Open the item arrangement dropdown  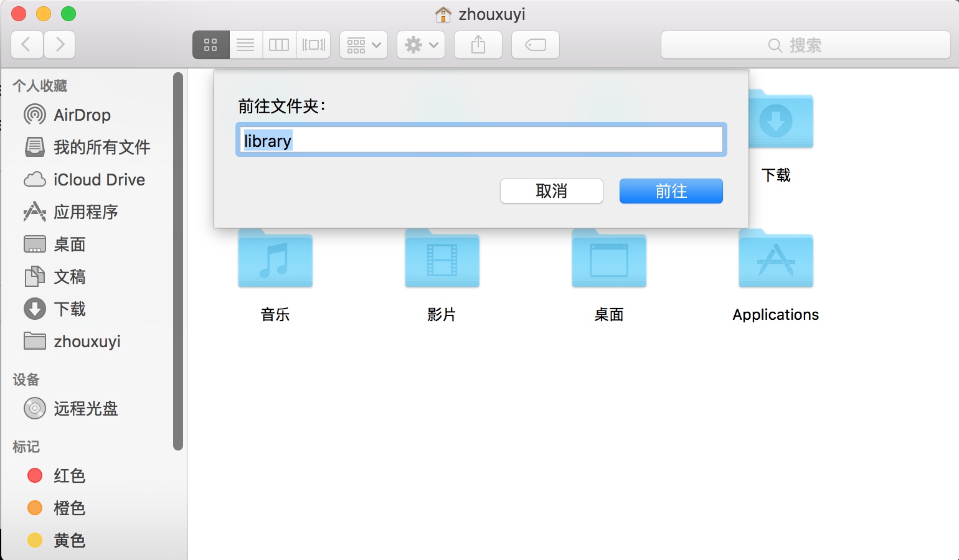click(363, 44)
